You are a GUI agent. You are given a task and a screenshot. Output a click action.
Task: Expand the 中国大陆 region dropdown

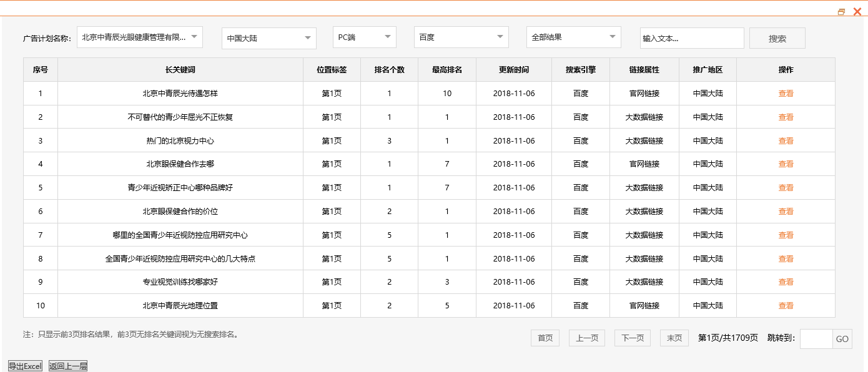(269, 37)
